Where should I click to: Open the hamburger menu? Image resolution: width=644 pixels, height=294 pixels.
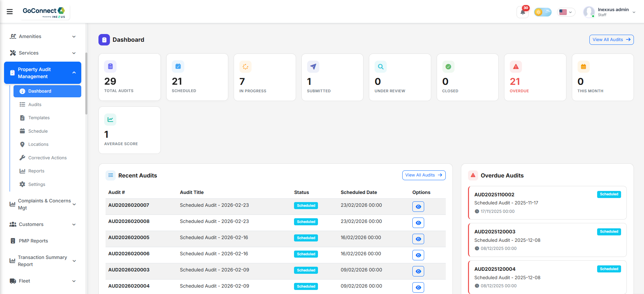[x=10, y=12]
